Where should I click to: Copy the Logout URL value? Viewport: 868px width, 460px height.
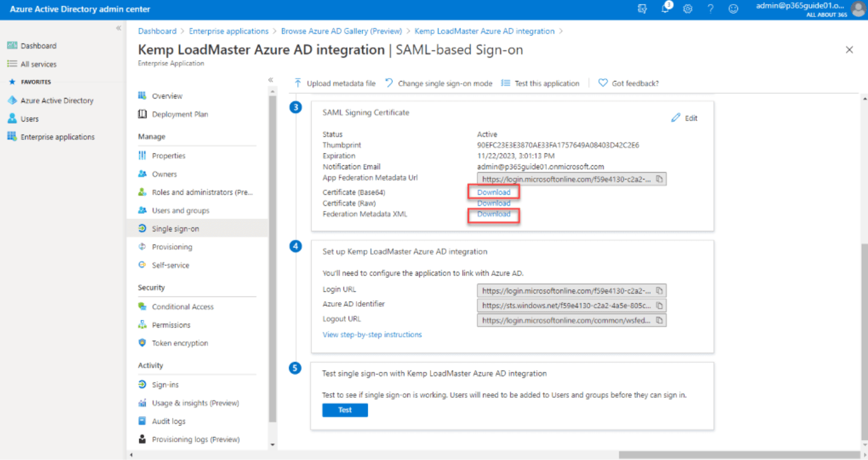[x=659, y=320]
